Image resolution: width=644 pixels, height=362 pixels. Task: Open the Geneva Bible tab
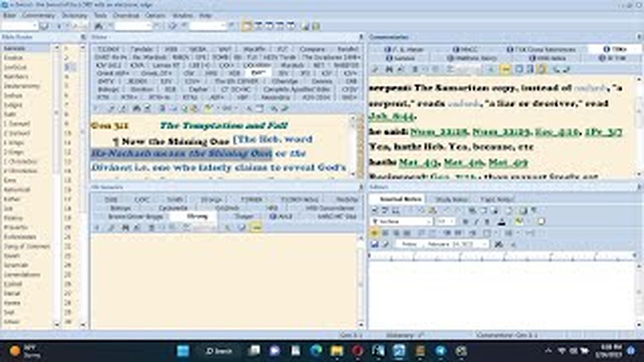click(x=321, y=81)
